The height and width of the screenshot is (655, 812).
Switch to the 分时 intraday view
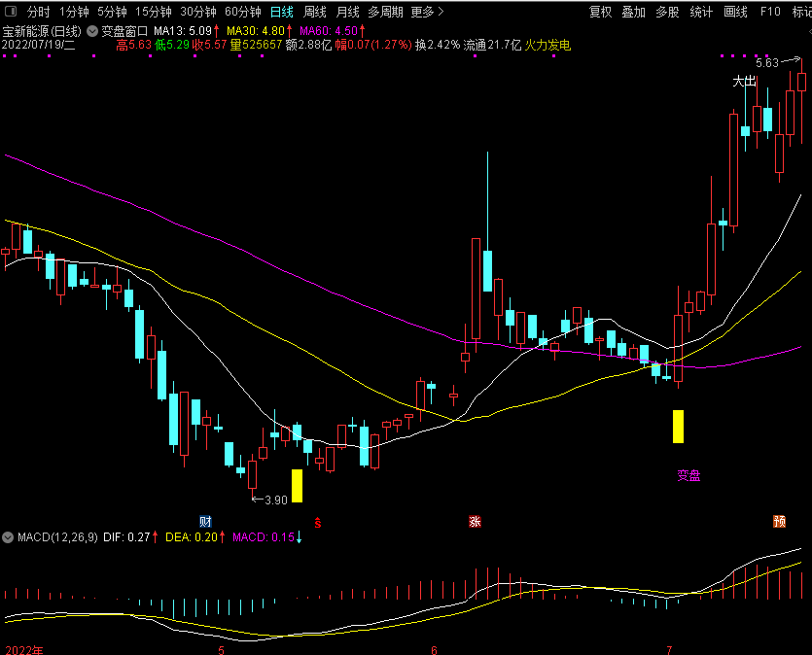[x=38, y=12]
